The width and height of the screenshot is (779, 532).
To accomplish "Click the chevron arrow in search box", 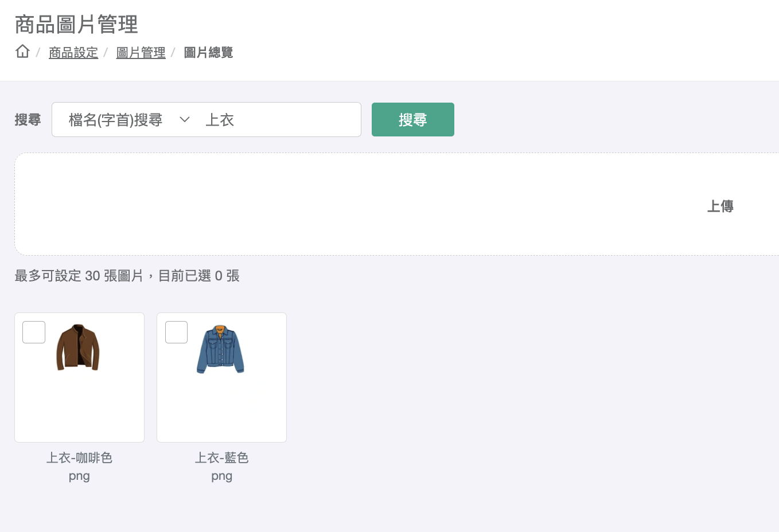I will [x=185, y=120].
